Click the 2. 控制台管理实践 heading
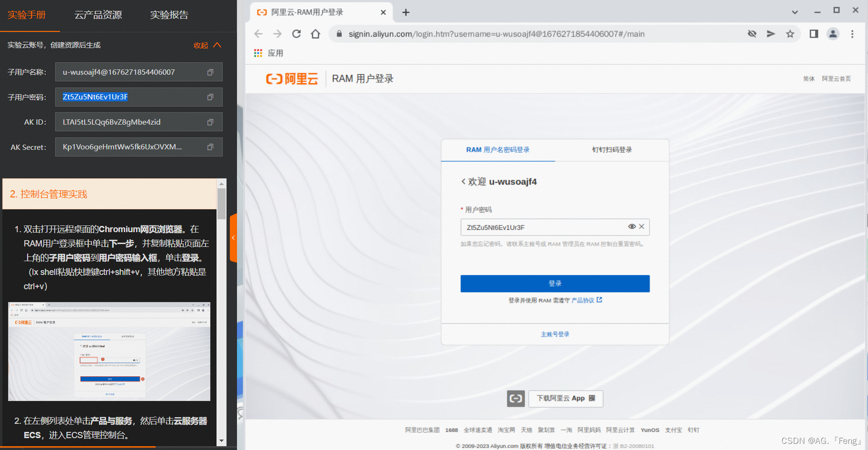This screenshot has height=450, width=868. 49,194
